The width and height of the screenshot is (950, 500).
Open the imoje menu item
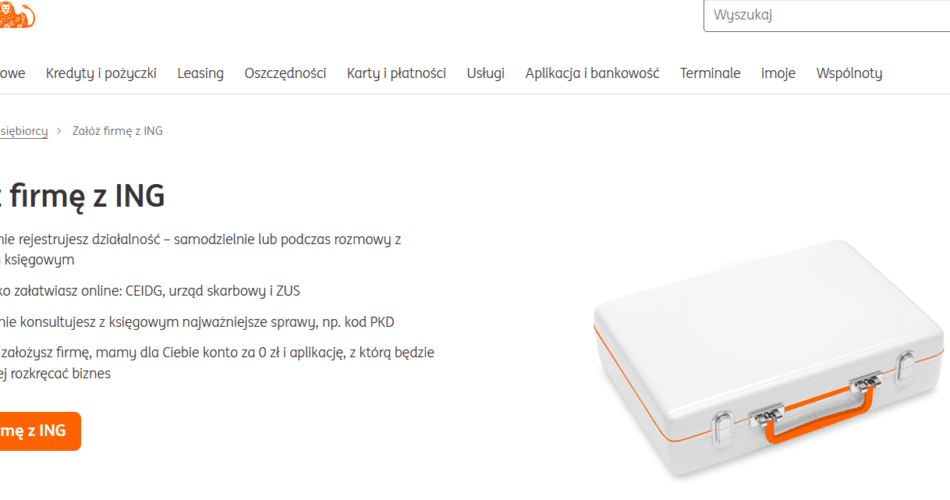click(778, 73)
